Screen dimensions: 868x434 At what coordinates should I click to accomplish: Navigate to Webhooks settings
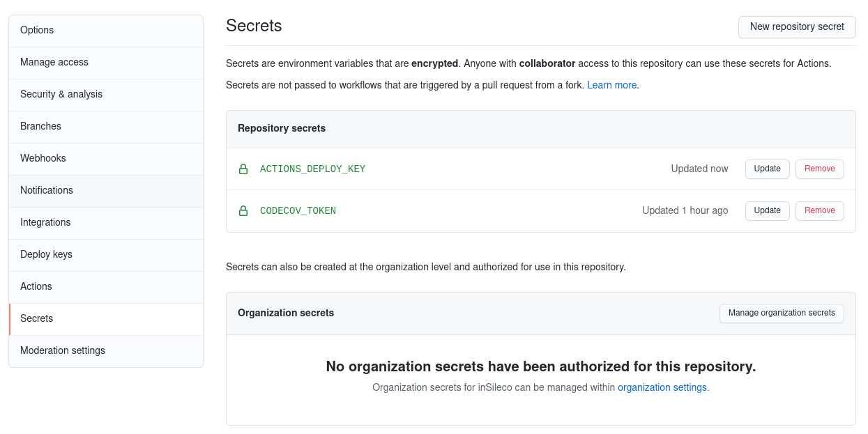[43, 158]
